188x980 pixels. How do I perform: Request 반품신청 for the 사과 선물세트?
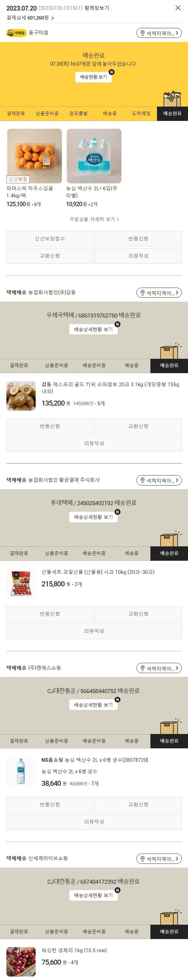click(x=50, y=614)
